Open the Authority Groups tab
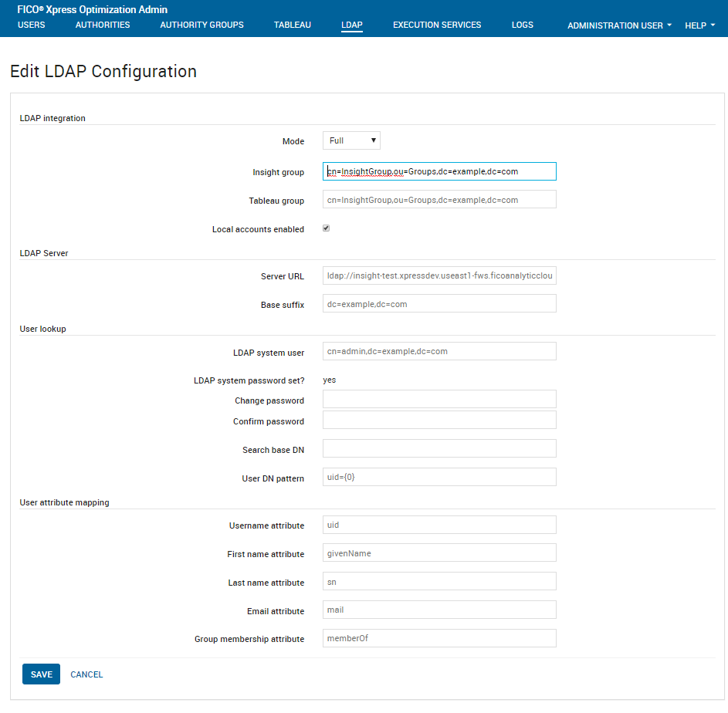 (201, 25)
